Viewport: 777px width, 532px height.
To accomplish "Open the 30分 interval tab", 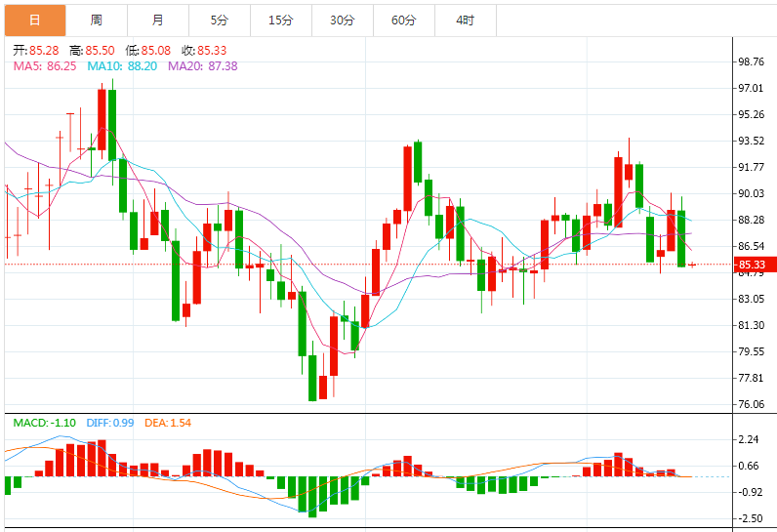I will pos(342,20).
